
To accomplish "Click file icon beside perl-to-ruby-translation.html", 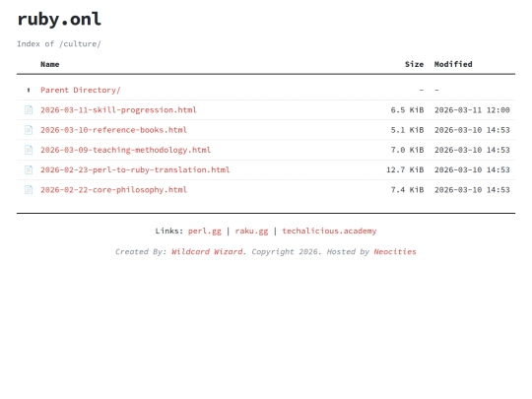I will pyautogui.click(x=29, y=169).
